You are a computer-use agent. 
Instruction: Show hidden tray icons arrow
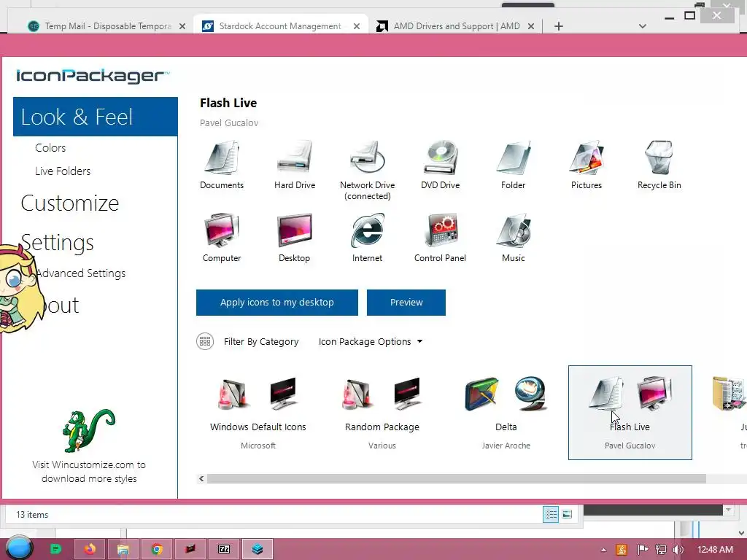(x=603, y=550)
